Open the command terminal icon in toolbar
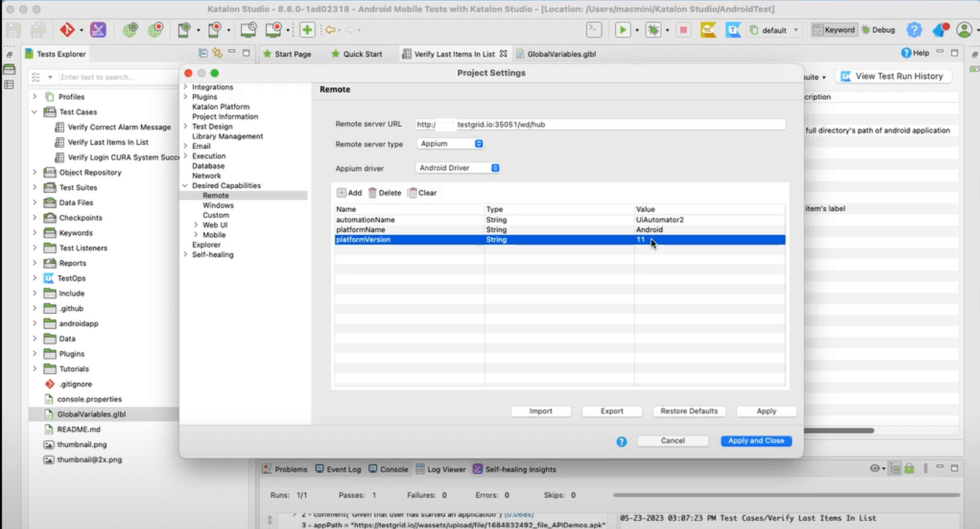The height and width of the screenshot is (529, 980). [x=594, y=29]
